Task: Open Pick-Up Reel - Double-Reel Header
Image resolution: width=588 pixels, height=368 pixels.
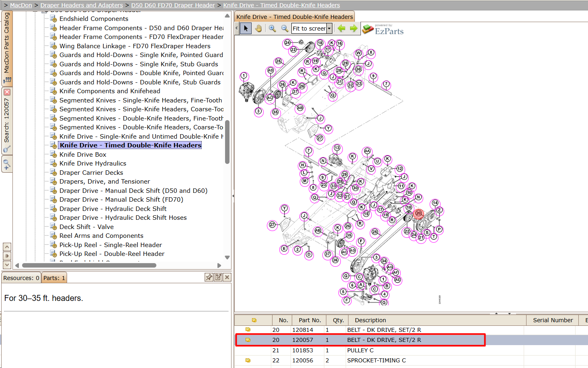Action: click(x=112, y=254)
